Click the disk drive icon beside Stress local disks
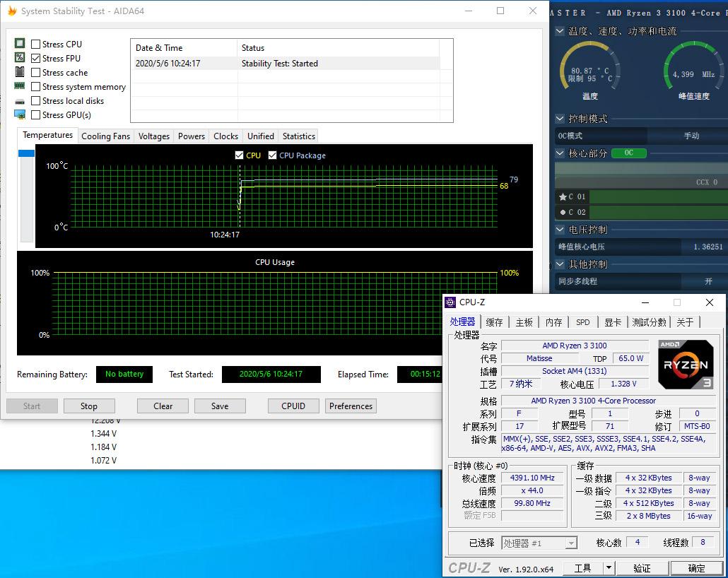Viewport: 728px width, 578px height. (x=20, y=101)
